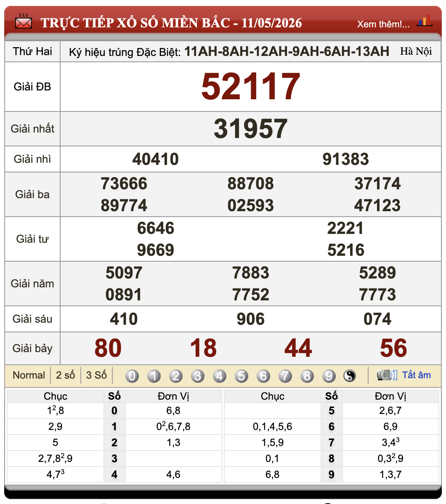446x504 pixels.
Task: Select third prize number 89774
Action: 124,205
